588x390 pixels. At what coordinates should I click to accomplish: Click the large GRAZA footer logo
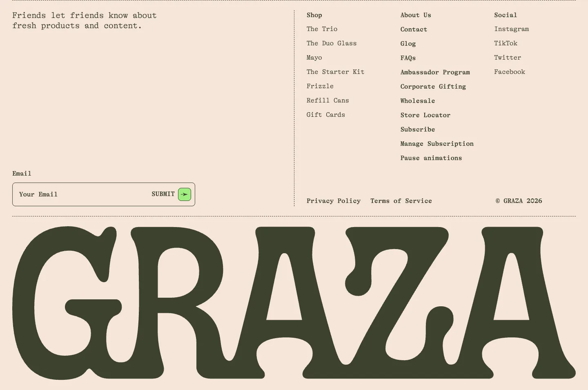(x=294, y=303)
